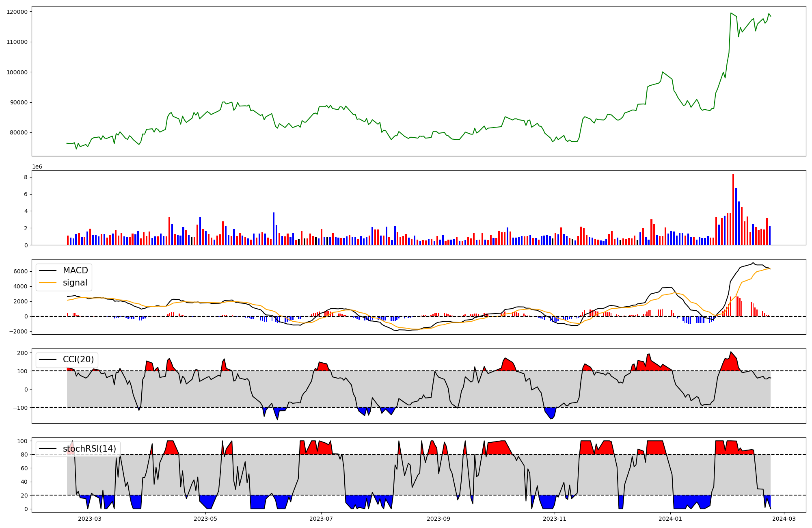
Task: Click the CCI(20) legend label
Action: [78, 359]
